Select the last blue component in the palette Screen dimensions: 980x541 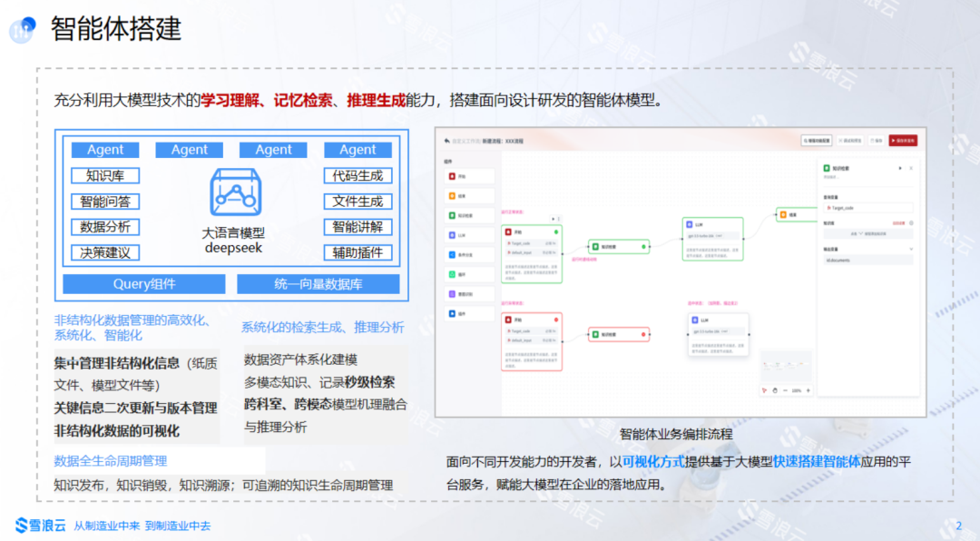point(469,313)
